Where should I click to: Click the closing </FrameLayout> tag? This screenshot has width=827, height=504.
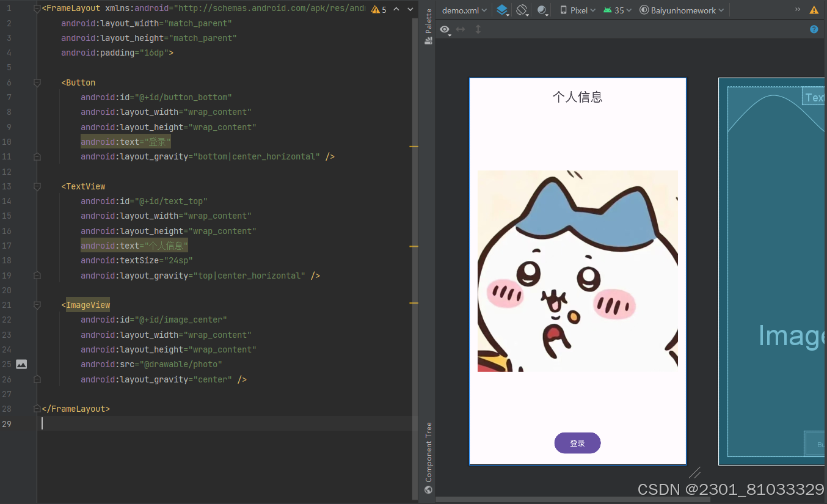(x=76, y=409)
